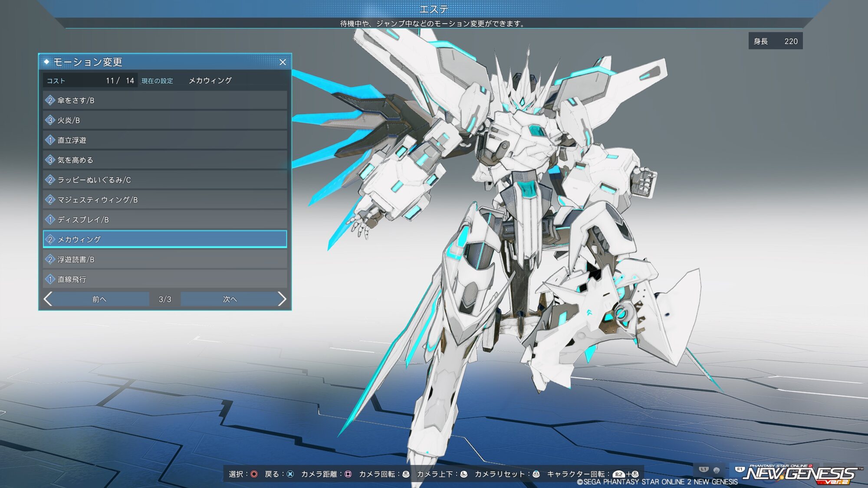Close the モーション変更 panel with X

pyautogui.click(x=283, y=62)
